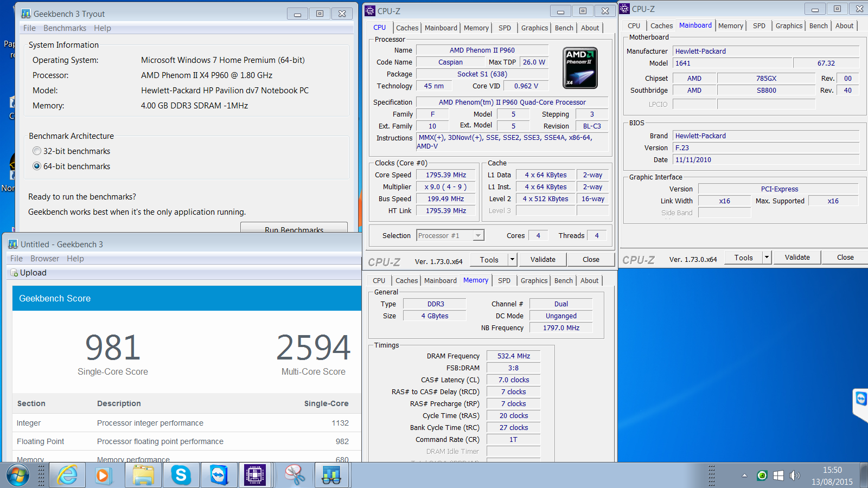Open the Browser menu in Untitled Geekbench
Viewport: 868px width, 488px height.
(x=44, y=259)
